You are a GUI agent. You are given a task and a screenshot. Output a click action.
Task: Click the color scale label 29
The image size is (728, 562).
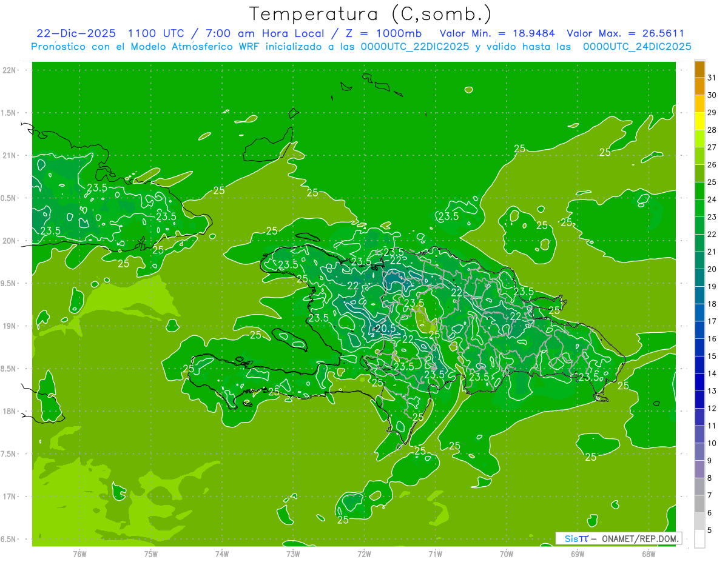click(712, 113)
